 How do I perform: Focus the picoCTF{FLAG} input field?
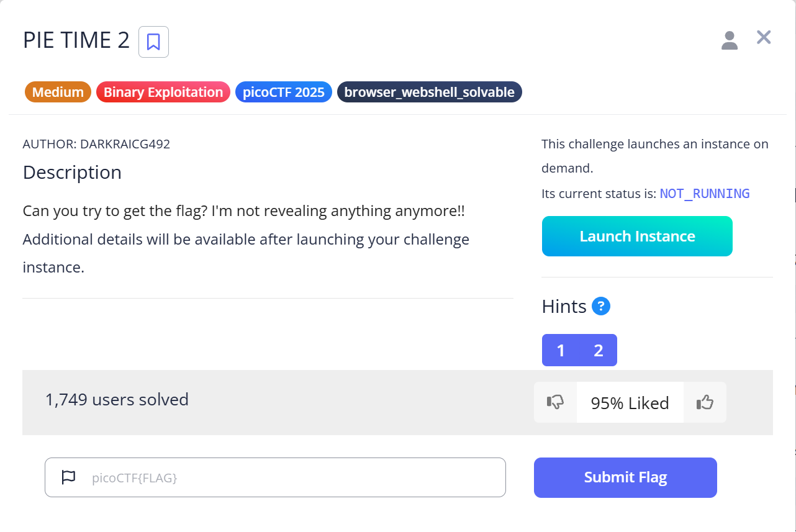pos(292,477)
